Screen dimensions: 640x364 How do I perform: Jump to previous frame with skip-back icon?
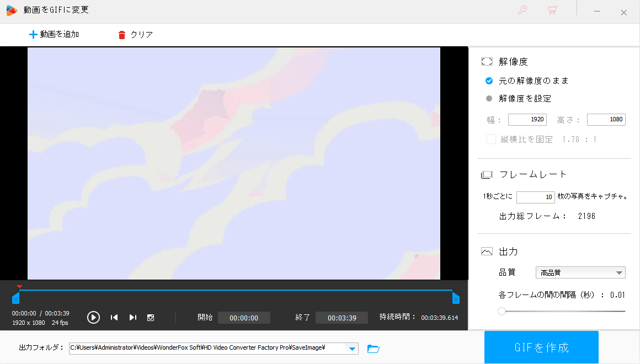pyautogui.click(x=114, y=317)
